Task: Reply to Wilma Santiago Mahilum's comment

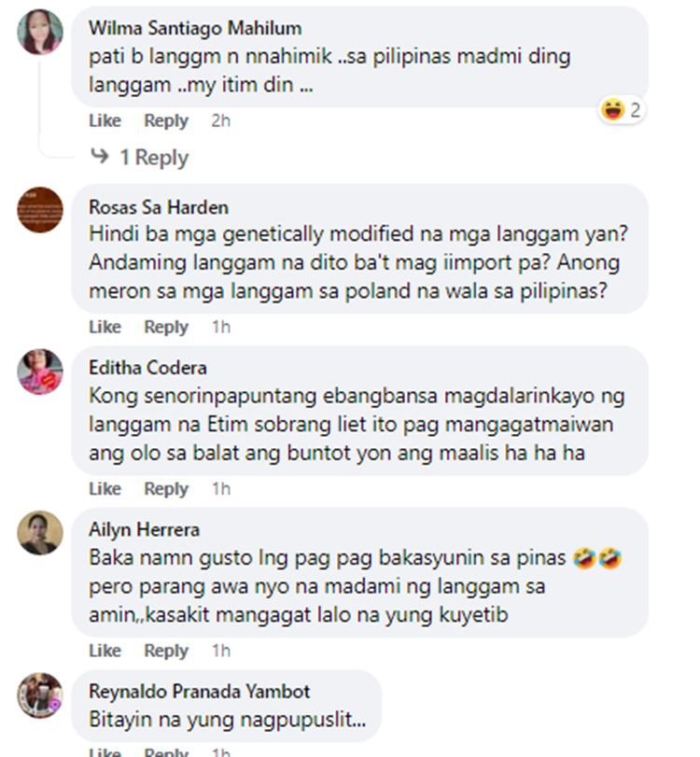Action: point(166,120)
